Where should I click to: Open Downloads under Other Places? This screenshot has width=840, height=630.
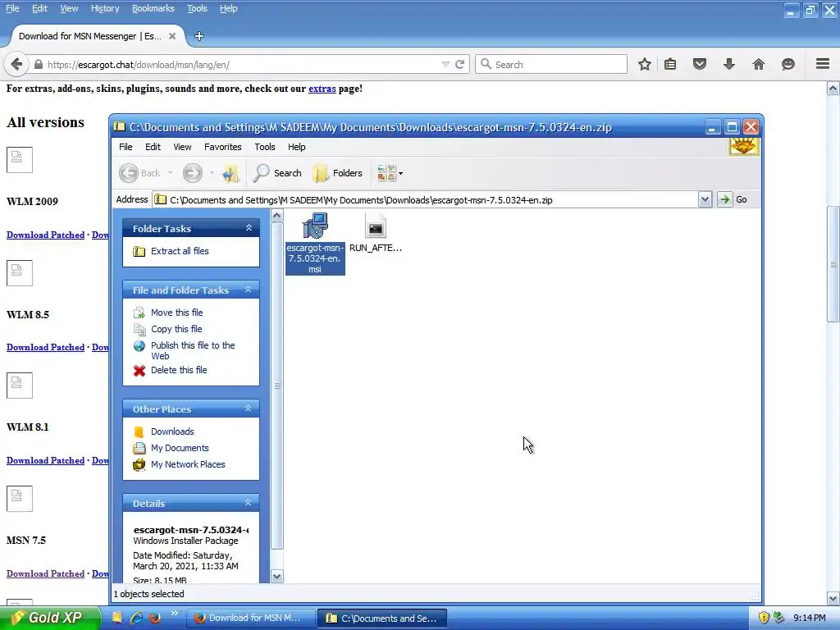click(172, 431)
